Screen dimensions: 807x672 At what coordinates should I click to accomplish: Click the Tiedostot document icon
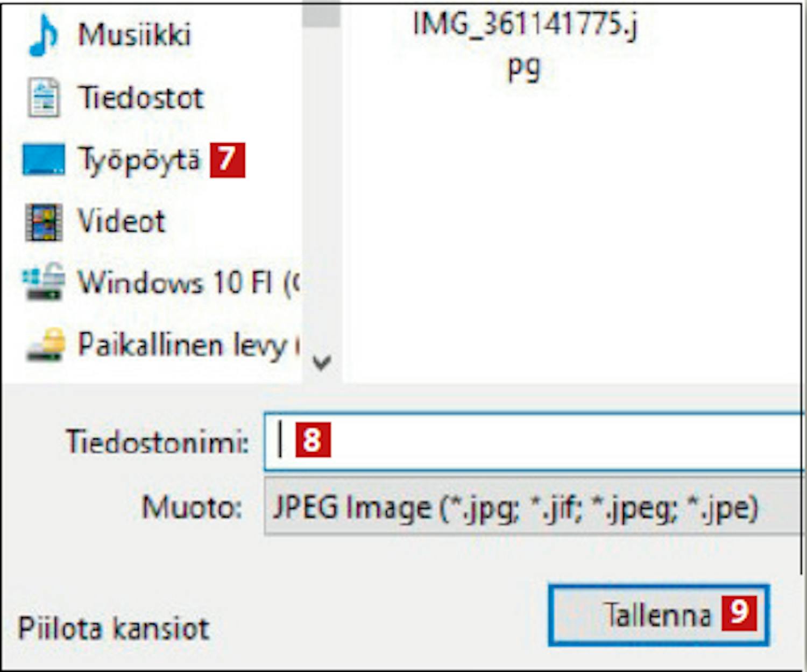[x=44, y=97]
